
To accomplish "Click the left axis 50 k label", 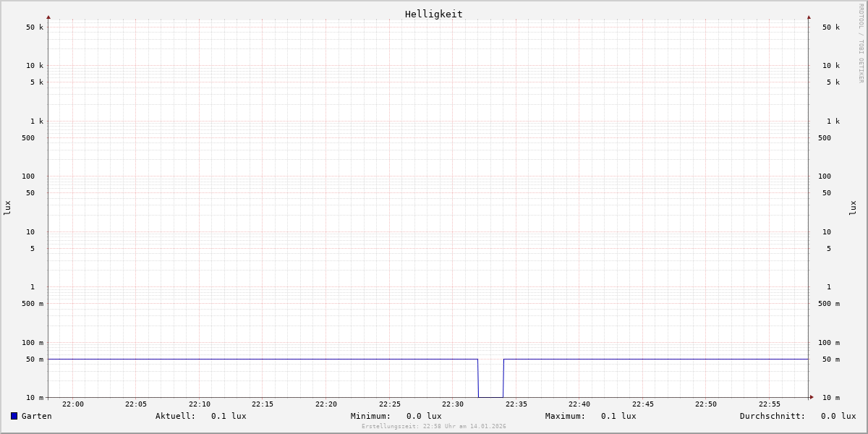I will [x=35, y=27].
